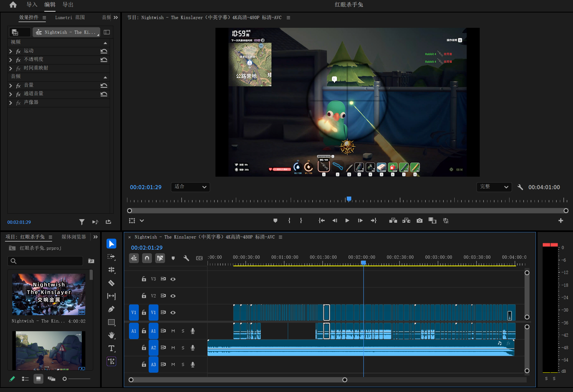
Task: Select the Track Select Forward tool
Action: tap(111, 257)
